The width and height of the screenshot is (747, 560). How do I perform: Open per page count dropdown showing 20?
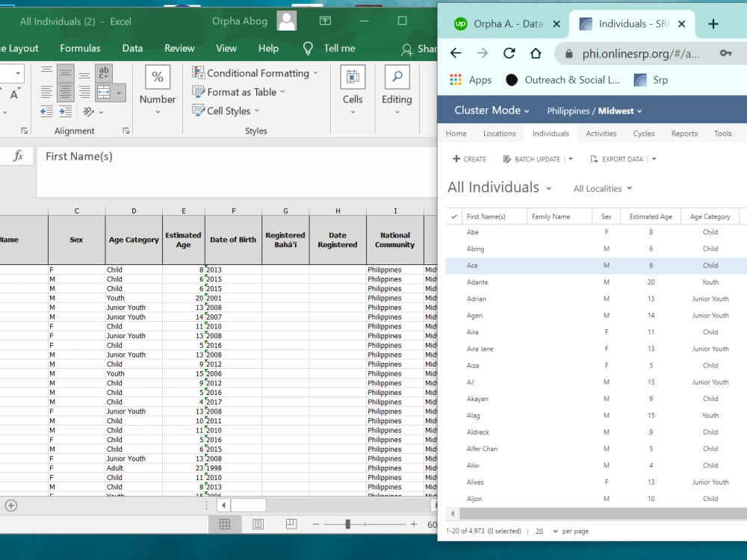[547, 531]
